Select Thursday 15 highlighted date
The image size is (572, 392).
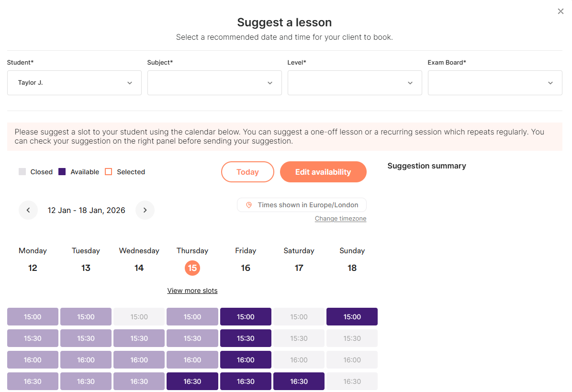(192, 268)
